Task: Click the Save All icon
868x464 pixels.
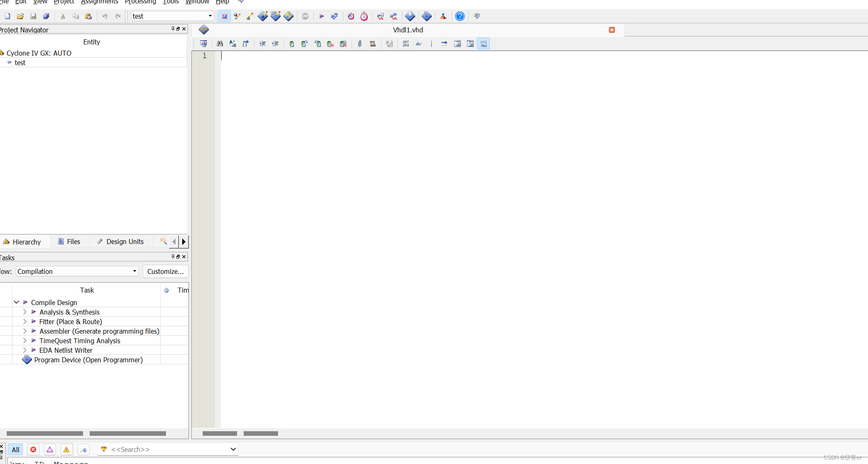Action: (46, 16)
